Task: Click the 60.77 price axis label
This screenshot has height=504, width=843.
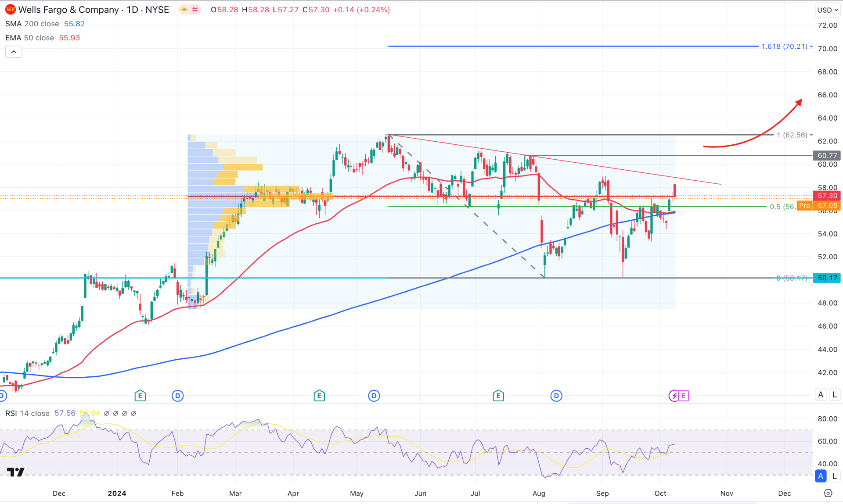Action: pyautogui.click(x=827, y=155)
